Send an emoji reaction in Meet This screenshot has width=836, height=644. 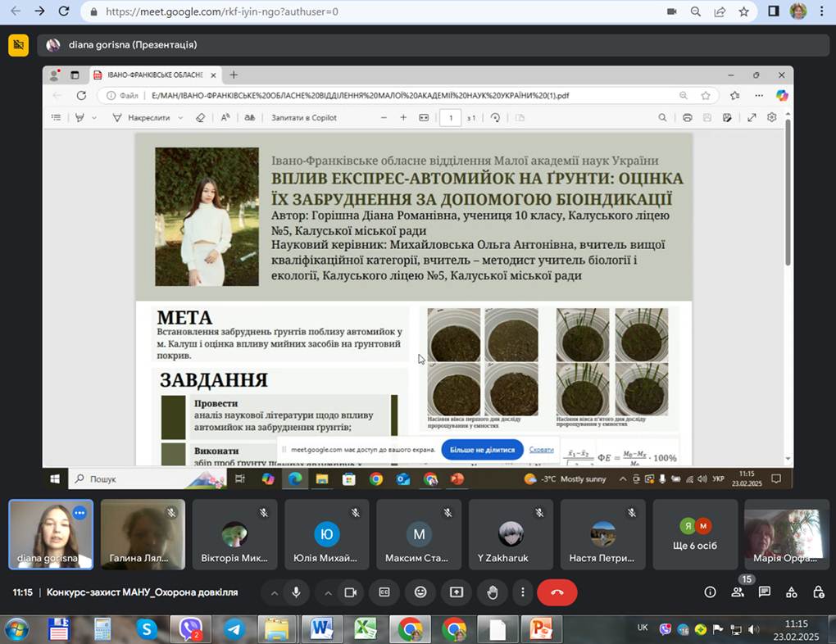[419, 592]
